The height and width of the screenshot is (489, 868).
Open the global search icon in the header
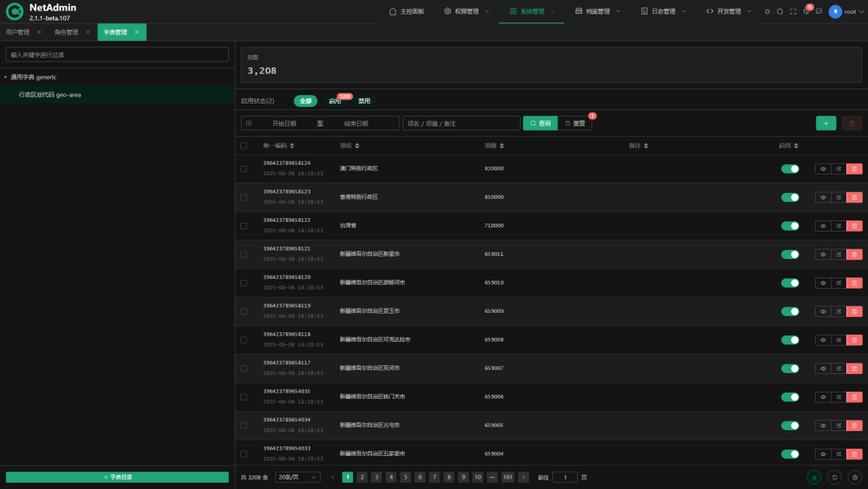click(780, 11)
